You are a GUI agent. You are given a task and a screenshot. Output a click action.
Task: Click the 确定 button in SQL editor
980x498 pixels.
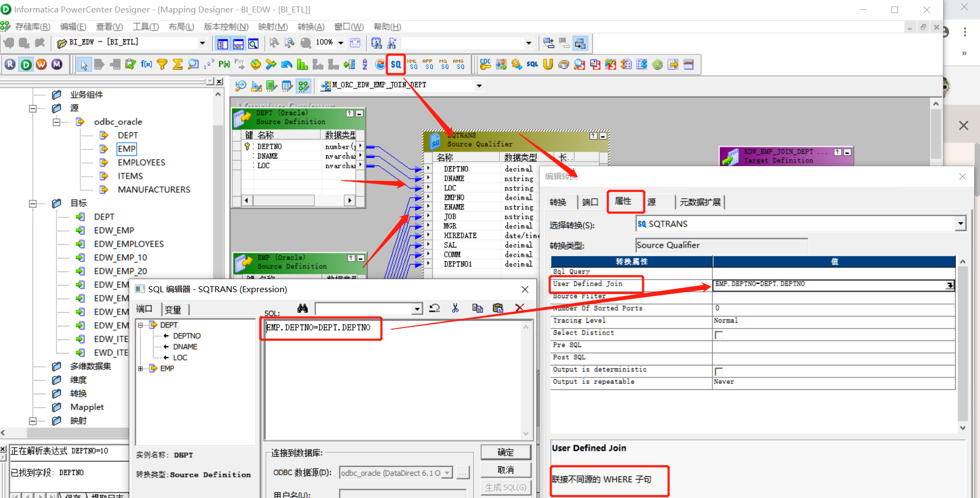click(x=505, y=452)
